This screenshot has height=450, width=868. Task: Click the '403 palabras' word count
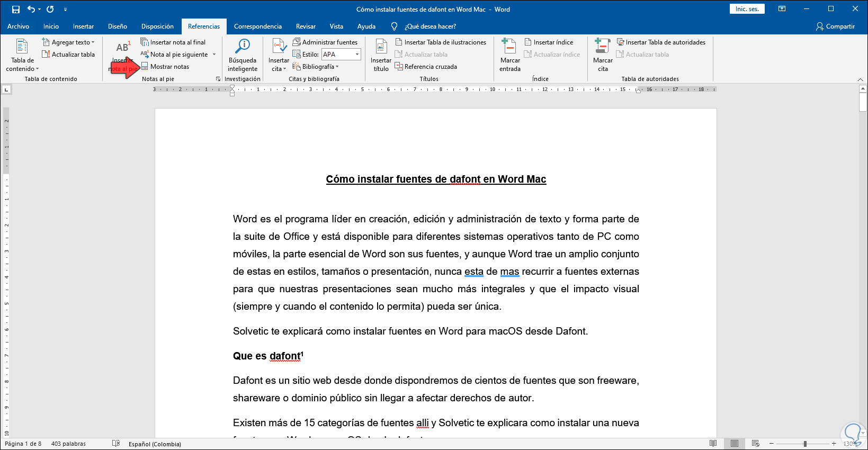68,444
